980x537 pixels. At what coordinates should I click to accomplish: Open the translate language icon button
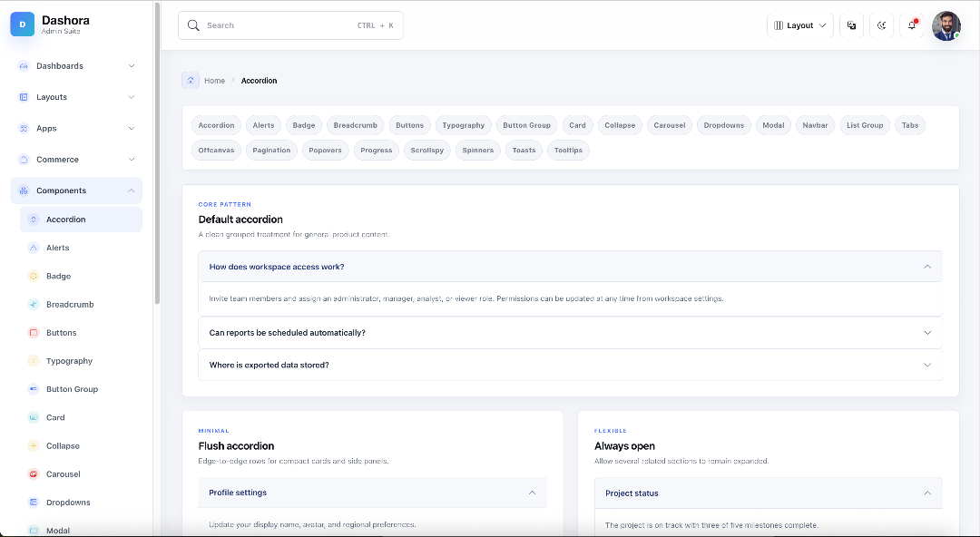[851, 25]
